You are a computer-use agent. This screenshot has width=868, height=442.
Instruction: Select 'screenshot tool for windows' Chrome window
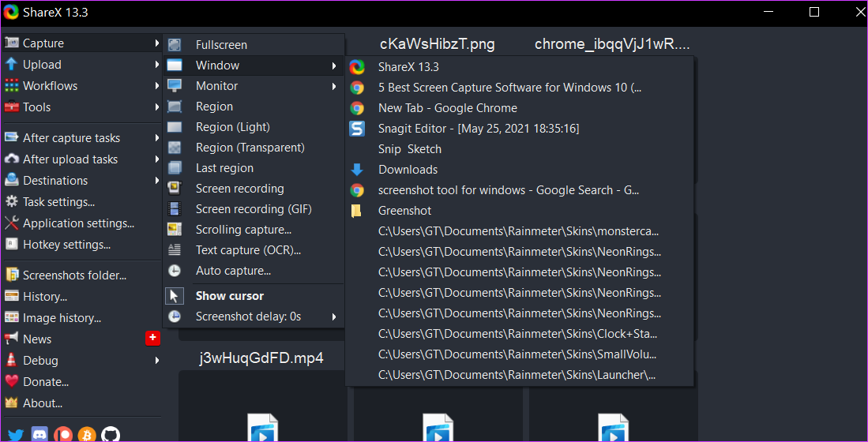coord(519,189)
